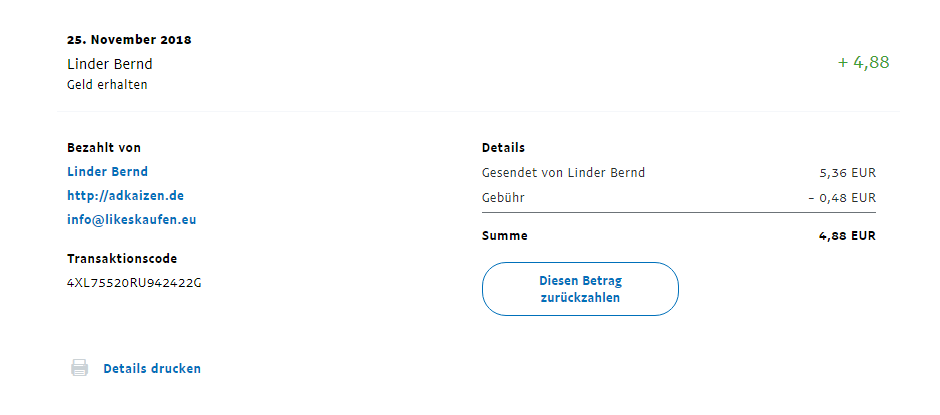Click the Linder Bernd transaction title
Viewport: 940px width, 415px height.
[110, 64]
